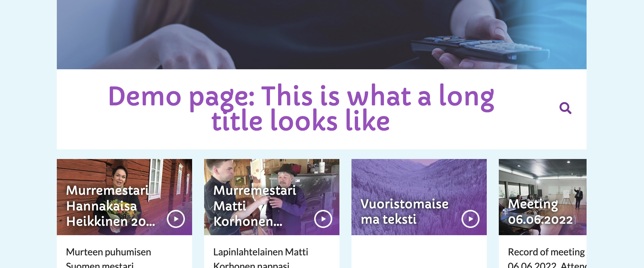644x268 pixels.
Task: Click the 'Murremestari Matti Korhonen...' title
Action: [x=255, y=206]
